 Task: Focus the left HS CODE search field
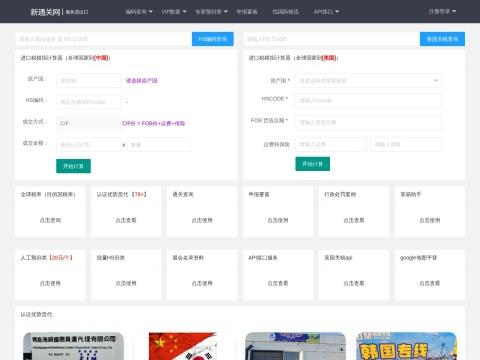pos(103,39)
